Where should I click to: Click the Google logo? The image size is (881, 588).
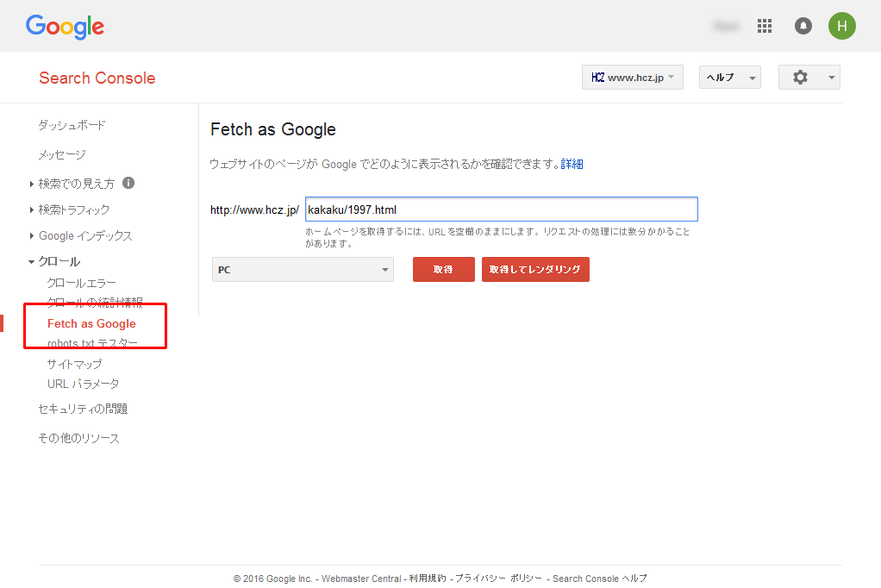(x=66, y=27)
